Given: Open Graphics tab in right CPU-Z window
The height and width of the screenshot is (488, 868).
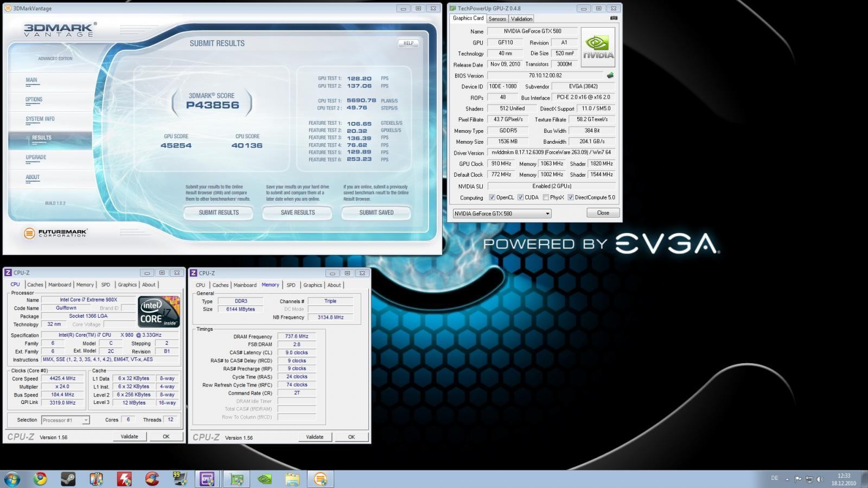Looking at the screenshot, I should click(312, 285).
